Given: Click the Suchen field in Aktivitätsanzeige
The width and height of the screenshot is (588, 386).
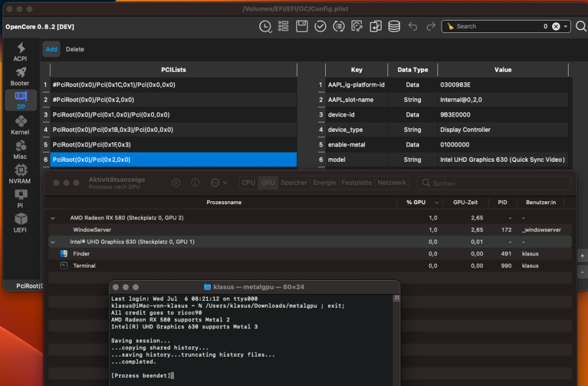Looking at the screenshot, I should pos(495,183).
